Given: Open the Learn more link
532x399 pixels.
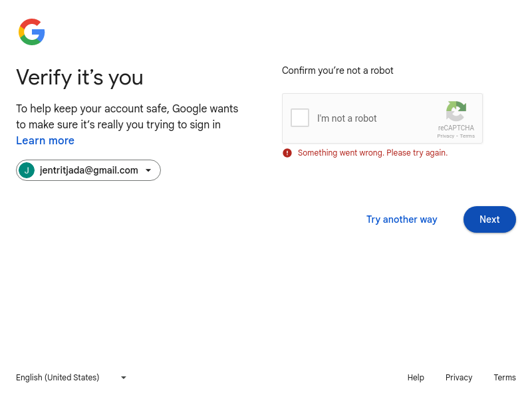Looking at the screenshot, I should (45, 140).
